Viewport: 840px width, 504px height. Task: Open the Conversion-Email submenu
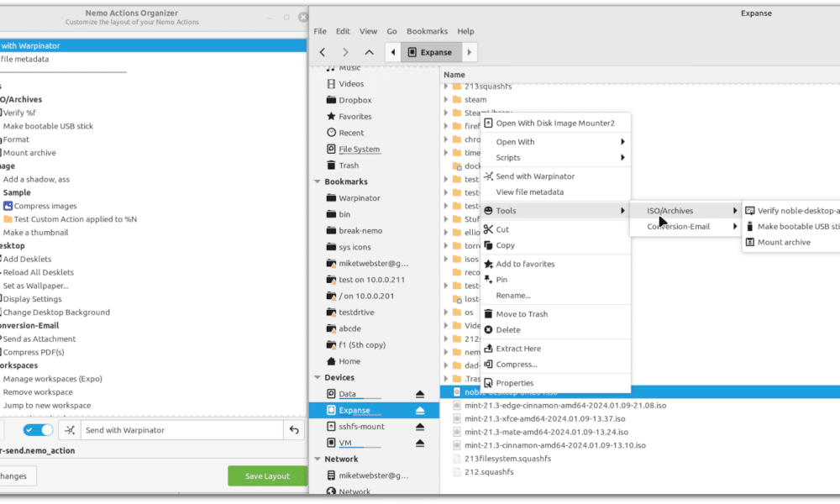click(685, 227)
